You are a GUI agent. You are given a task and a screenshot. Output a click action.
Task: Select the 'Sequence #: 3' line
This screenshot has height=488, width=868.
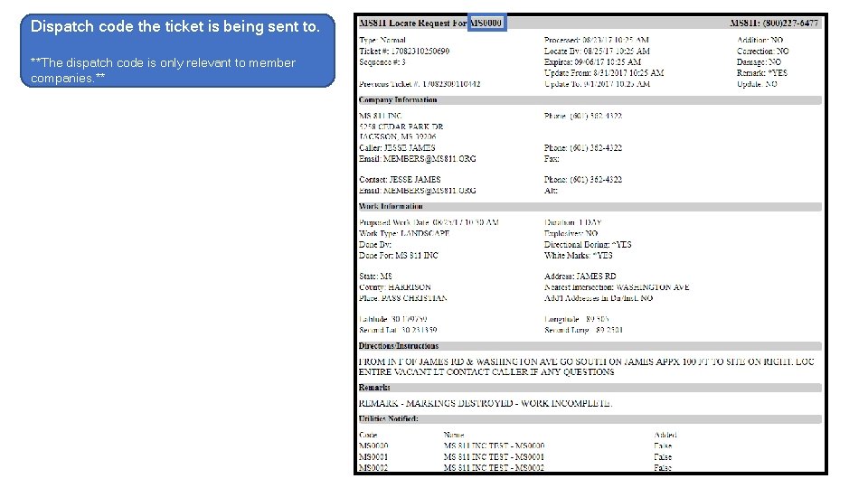coord(382,62)
